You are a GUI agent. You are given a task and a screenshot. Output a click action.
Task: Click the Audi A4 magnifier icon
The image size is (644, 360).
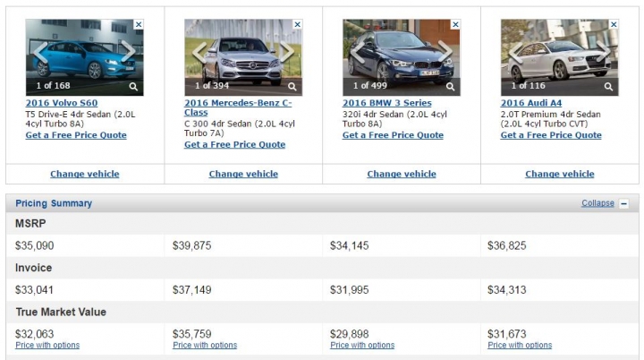(608, 87)
